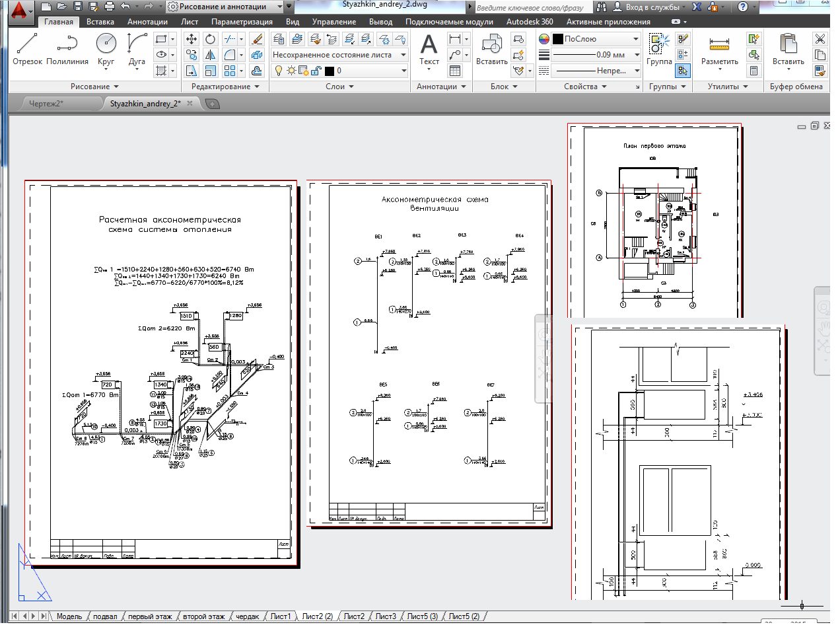Expand the Утилиты panel

[728, 87]
